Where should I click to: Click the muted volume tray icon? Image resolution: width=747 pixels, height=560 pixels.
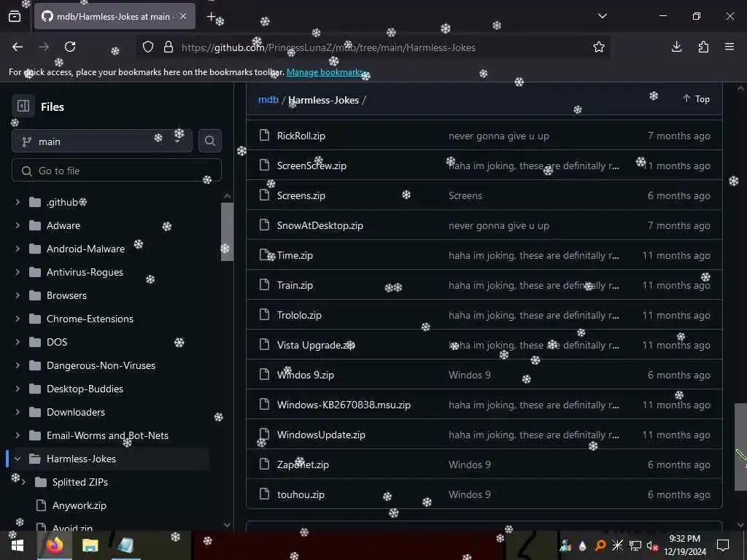[x=651, y=545]
